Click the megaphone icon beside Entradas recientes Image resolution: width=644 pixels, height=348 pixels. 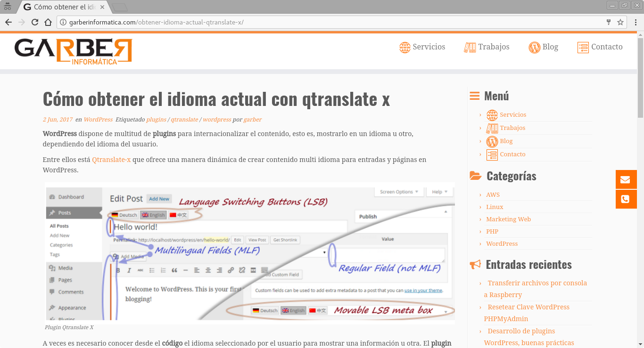pos(475,265)
